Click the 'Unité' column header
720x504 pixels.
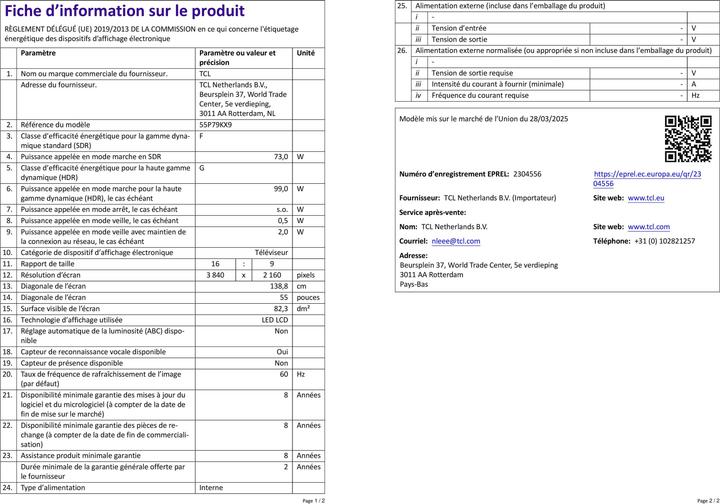pos(306,52)
